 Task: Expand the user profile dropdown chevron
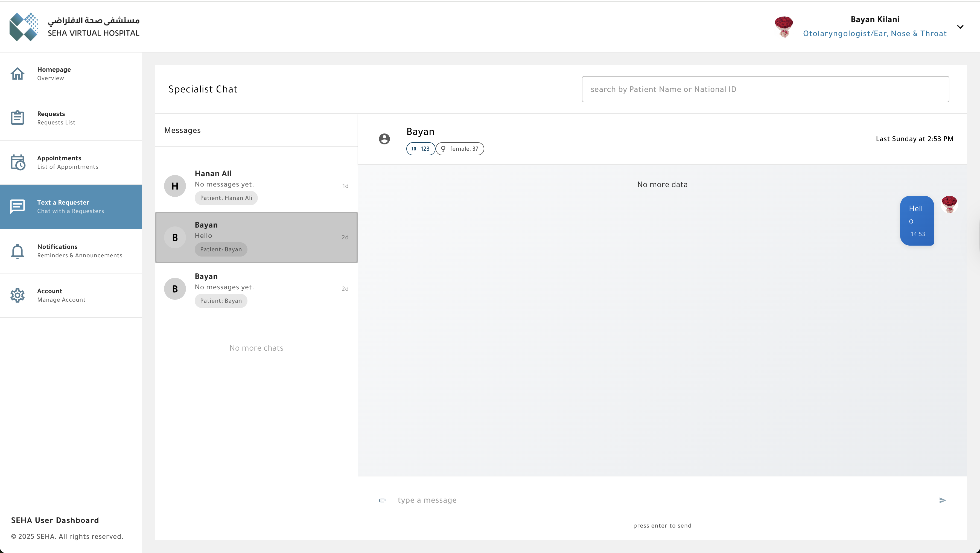tap(960, 27)
